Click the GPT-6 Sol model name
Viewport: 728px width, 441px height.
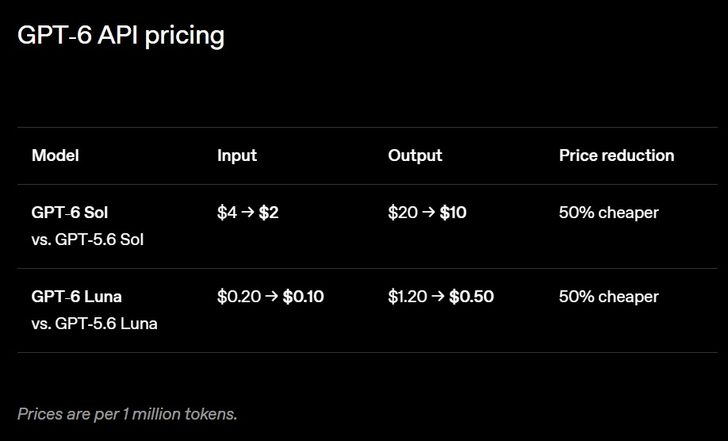point(70,213)
